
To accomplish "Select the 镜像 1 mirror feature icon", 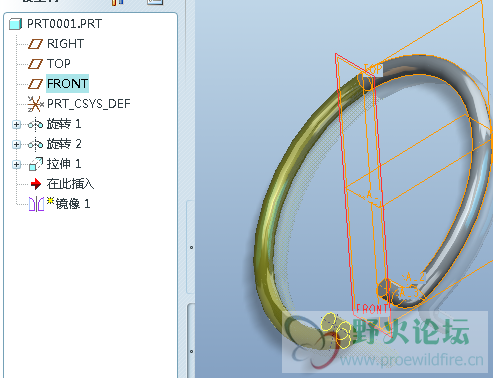I will pyautogui.click(x=36, y=204).
